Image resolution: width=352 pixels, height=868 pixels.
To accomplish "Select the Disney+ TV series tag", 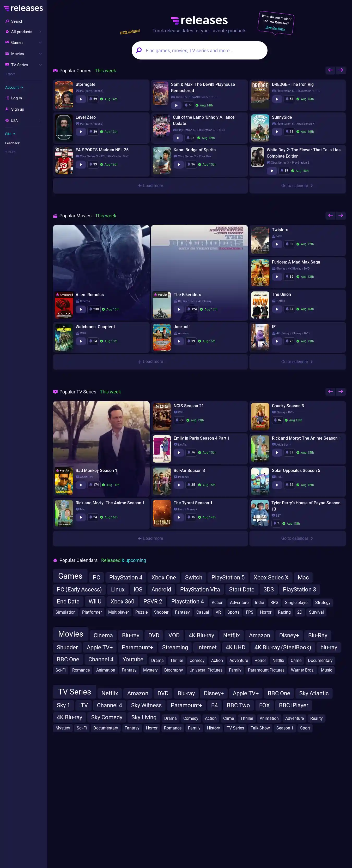I will pyautogui.click(x=214, y=693).
